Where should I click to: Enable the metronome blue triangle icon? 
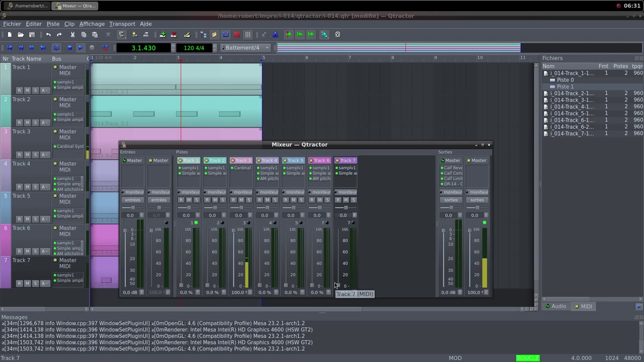pyautogui.click(x=275, y=35)
